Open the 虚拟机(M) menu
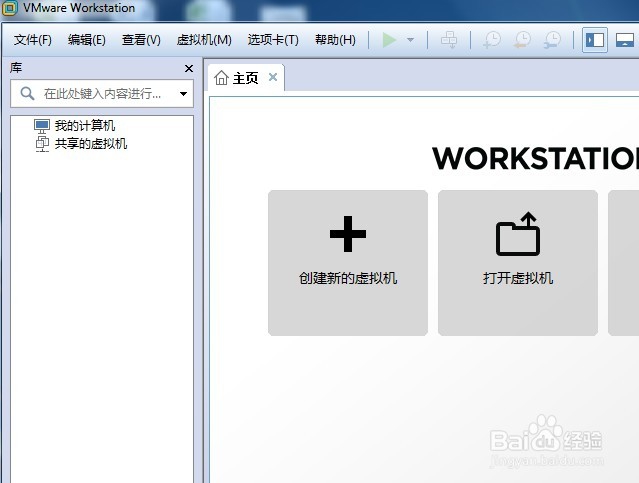 (204, 40)
